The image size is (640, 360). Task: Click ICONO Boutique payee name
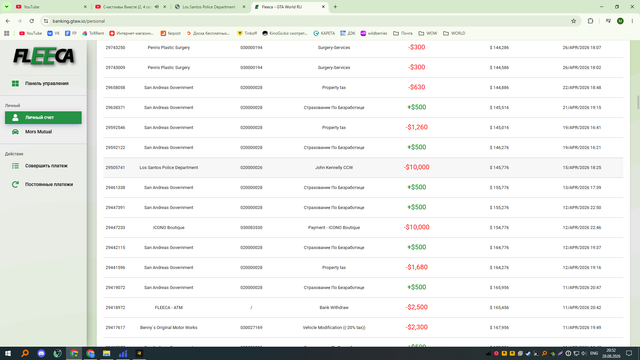point(169,228)
